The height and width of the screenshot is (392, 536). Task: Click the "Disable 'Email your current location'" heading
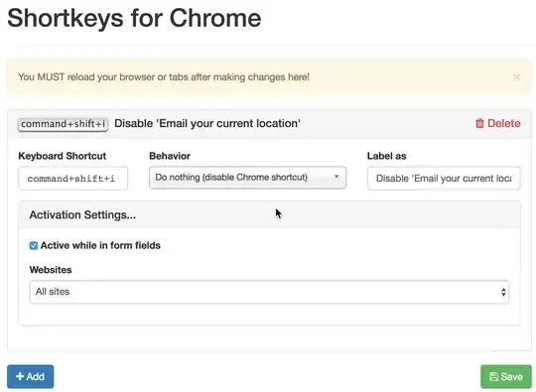point(207,123)
